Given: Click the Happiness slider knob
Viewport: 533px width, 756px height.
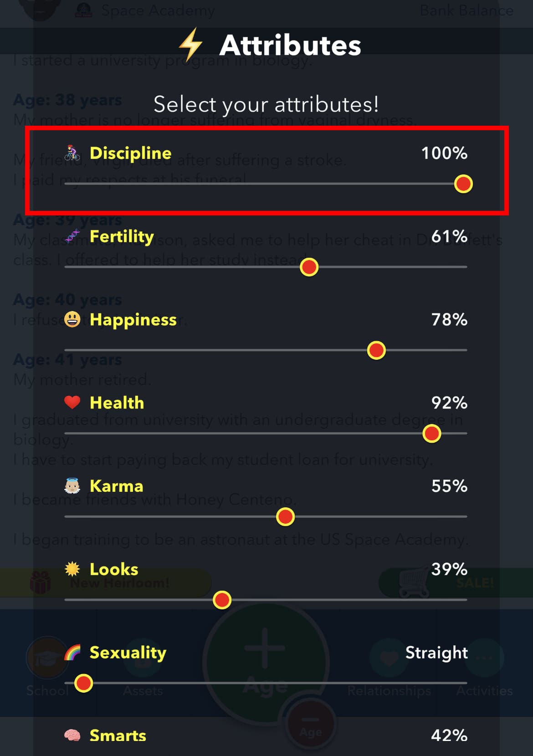Looking at the screenshot, I should pos(376,350).
